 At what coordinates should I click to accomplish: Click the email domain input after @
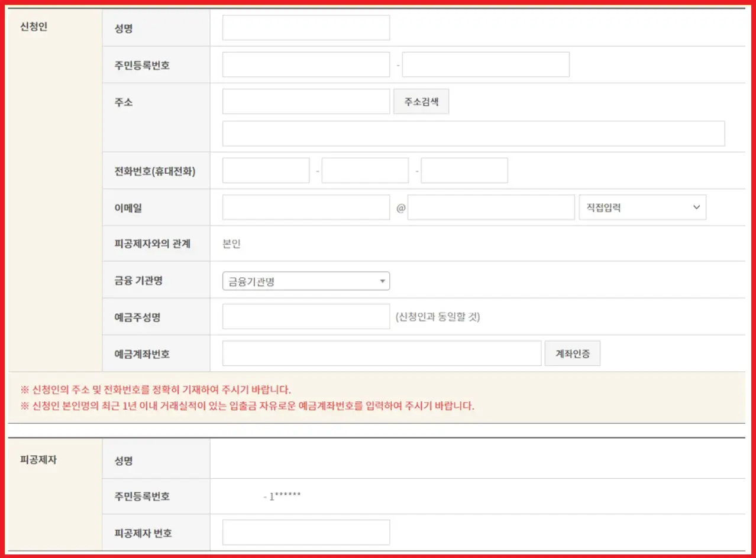coord(490,207)
